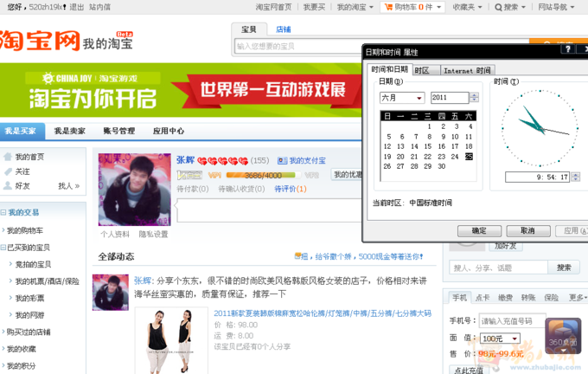This screenshot has height=374, width=588.
Task: Open 我的首页 home icon in sidebar
Action: tap(8, 157)
